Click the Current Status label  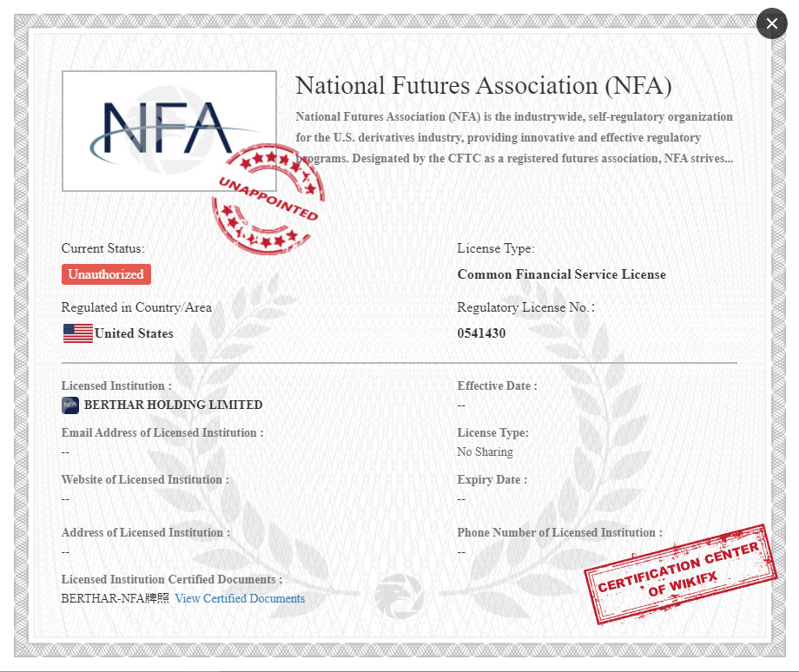coord(103,248)
